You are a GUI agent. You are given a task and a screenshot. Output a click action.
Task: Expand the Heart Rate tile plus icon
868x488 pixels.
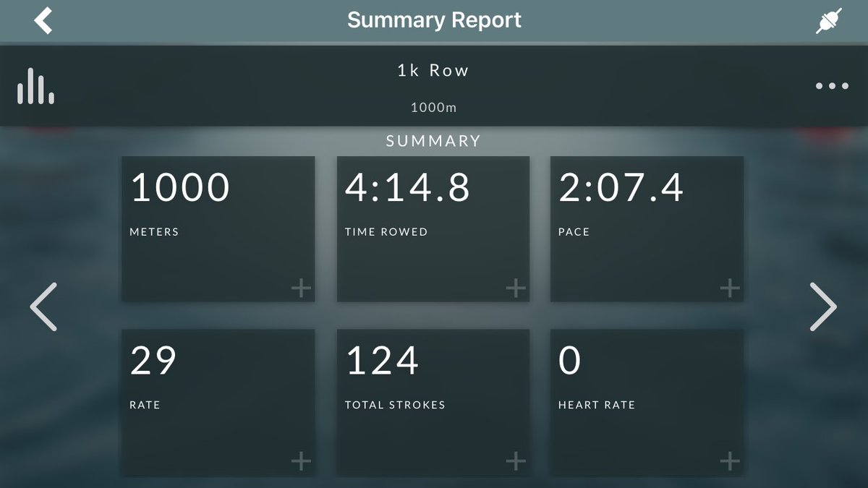coord(730,461)
